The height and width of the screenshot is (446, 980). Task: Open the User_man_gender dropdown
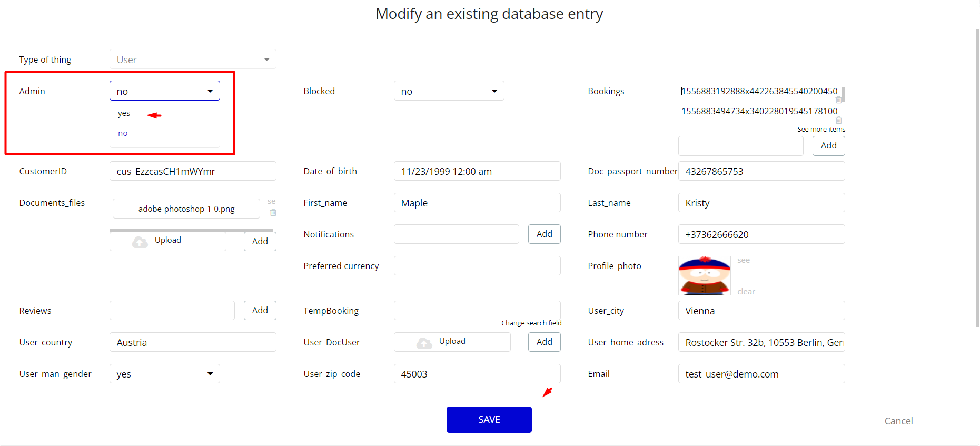click(210, 374)
